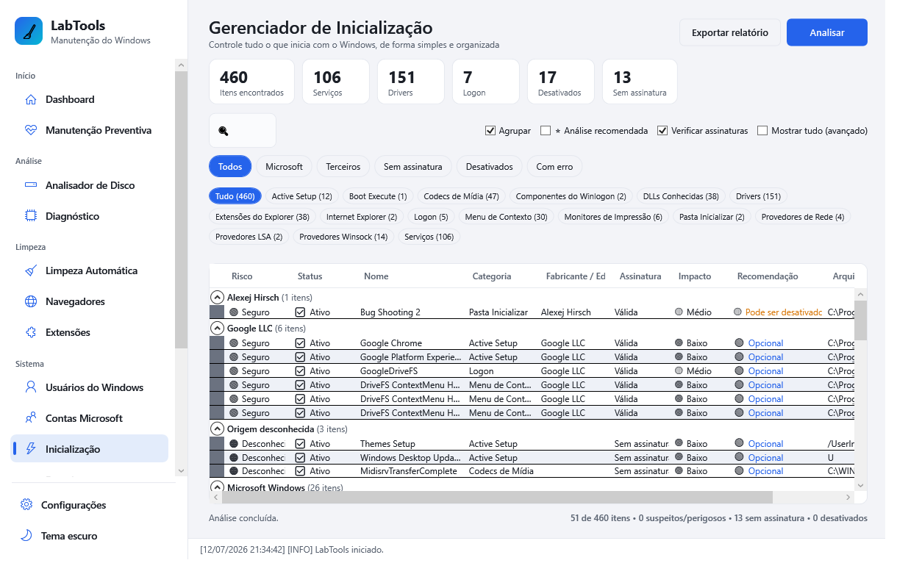This screenshot has height=588, width=897.
Task: Select the Todos filter tab
Action: (230, 167)
